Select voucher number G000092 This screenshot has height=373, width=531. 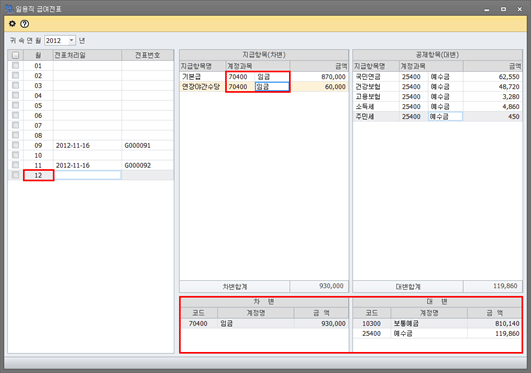[137, 165]
